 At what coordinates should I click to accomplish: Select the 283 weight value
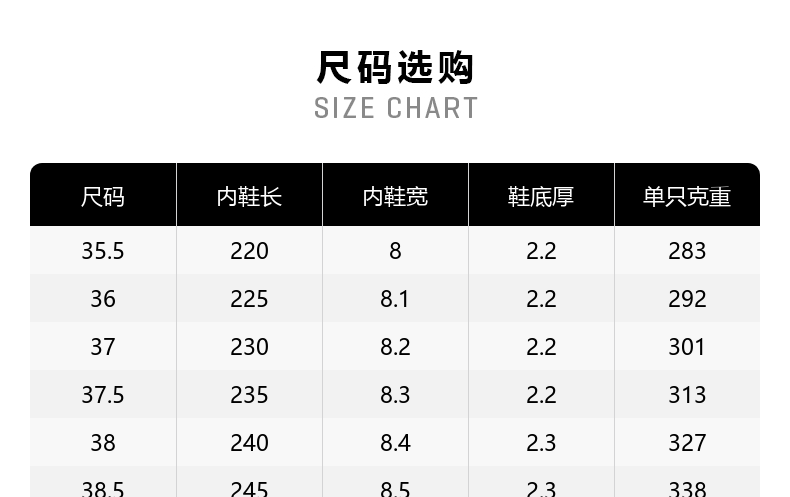click(687, 251)
